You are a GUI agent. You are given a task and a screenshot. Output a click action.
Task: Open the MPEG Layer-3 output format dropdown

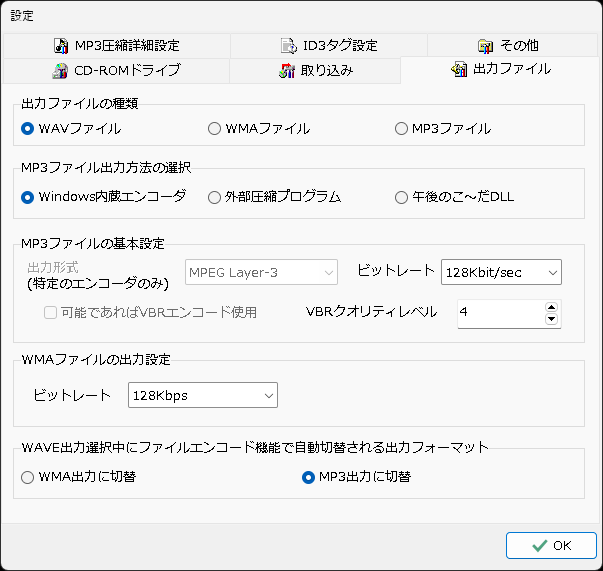click(262, 272)
